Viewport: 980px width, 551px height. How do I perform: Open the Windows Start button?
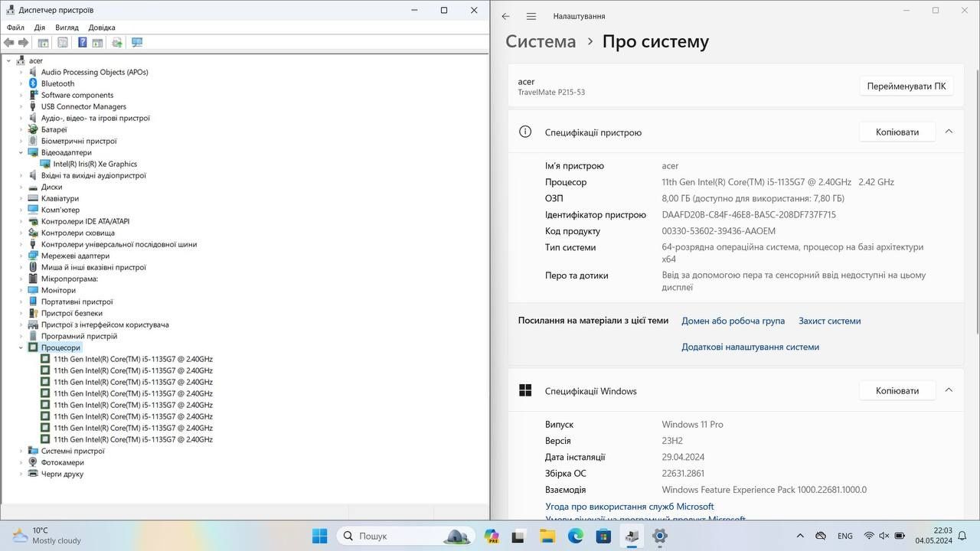tap(320, 536)
